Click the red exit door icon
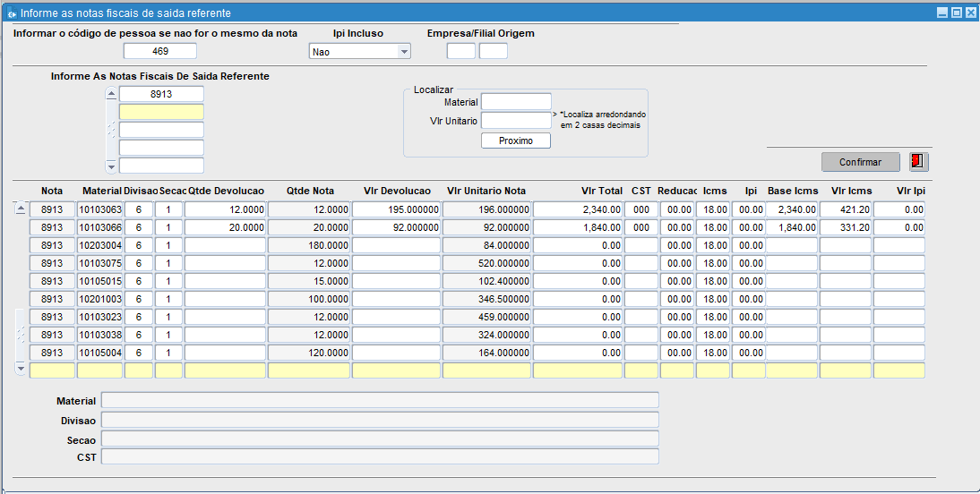The height and width of the screenshot is (494, 980). coord(919,162)
